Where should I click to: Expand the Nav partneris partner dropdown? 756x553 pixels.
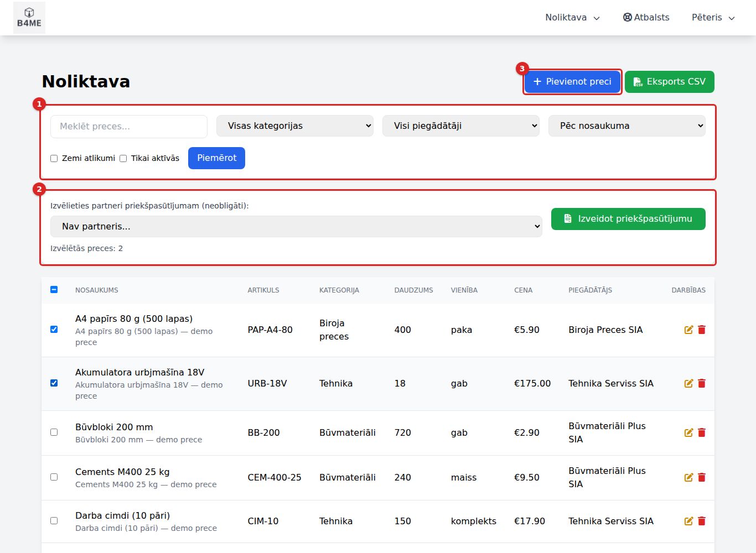coord(296,226)
